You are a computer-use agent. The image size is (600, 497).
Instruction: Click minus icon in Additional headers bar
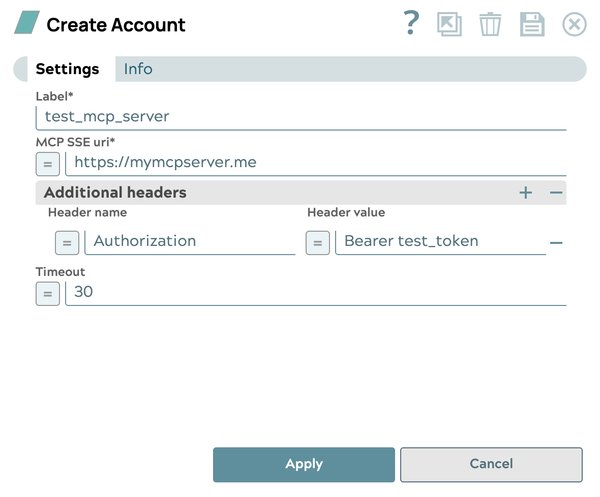pyautogui.click(x=556, y=192)
